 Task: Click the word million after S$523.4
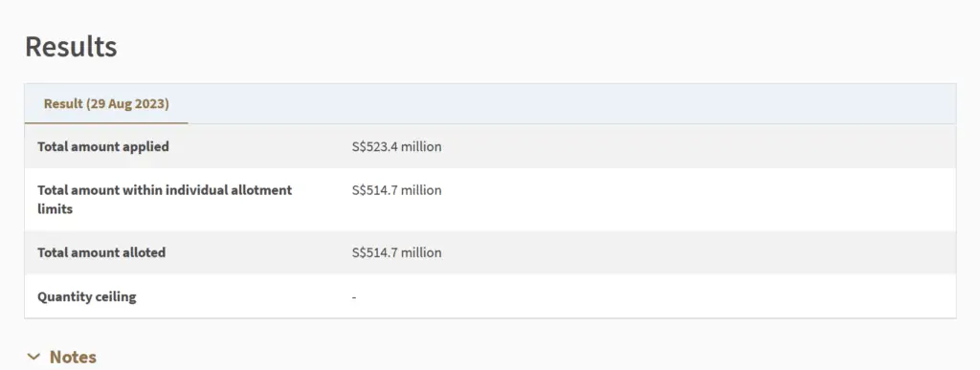coord(421,146)
